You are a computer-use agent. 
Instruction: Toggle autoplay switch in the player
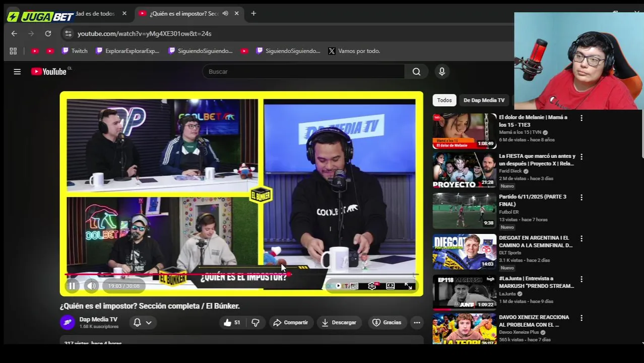337,286
